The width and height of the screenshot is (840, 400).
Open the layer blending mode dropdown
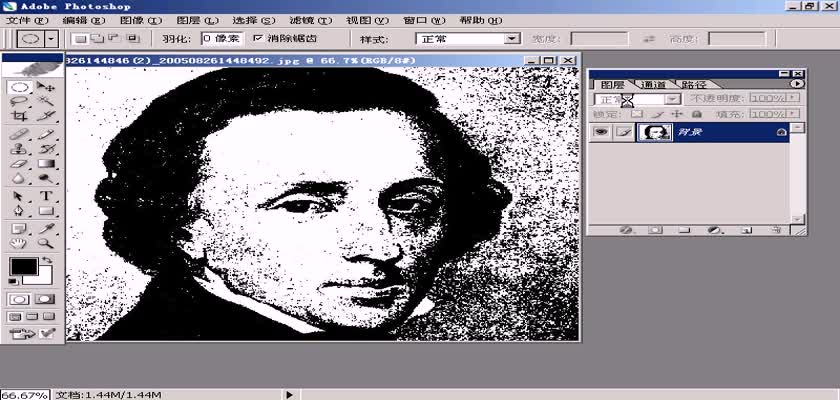(672, 100)
